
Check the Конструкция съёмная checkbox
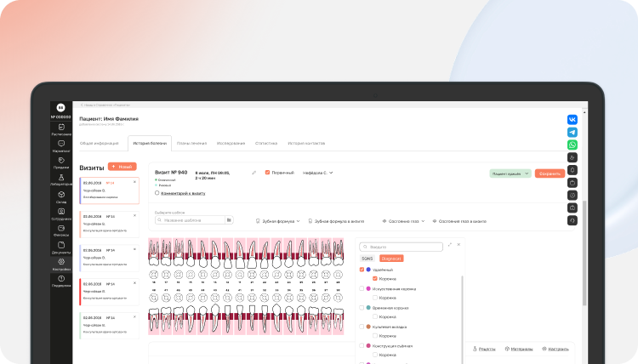tap(362, 345)
